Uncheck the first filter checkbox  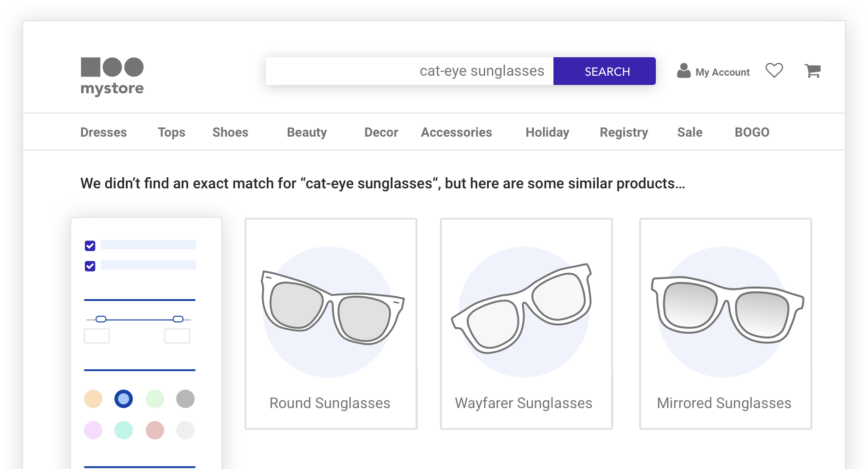[x=90, y=246]
